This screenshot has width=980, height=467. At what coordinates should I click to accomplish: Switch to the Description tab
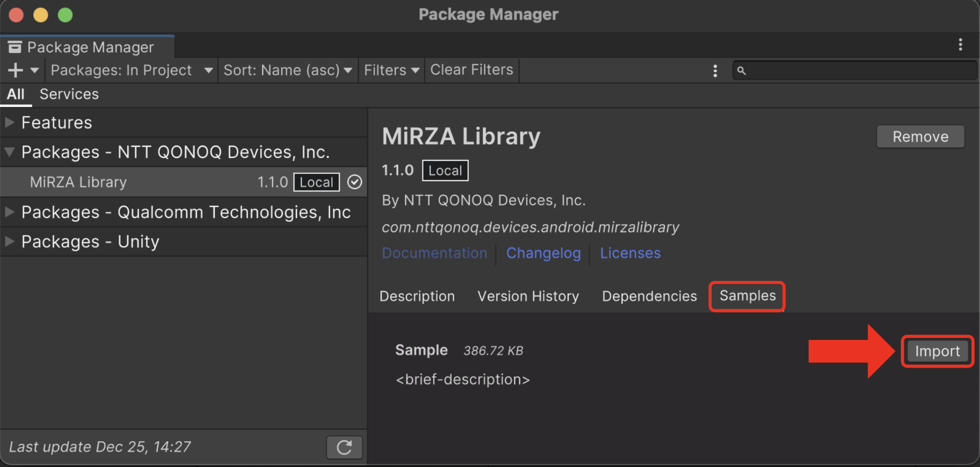pos(417,296)
